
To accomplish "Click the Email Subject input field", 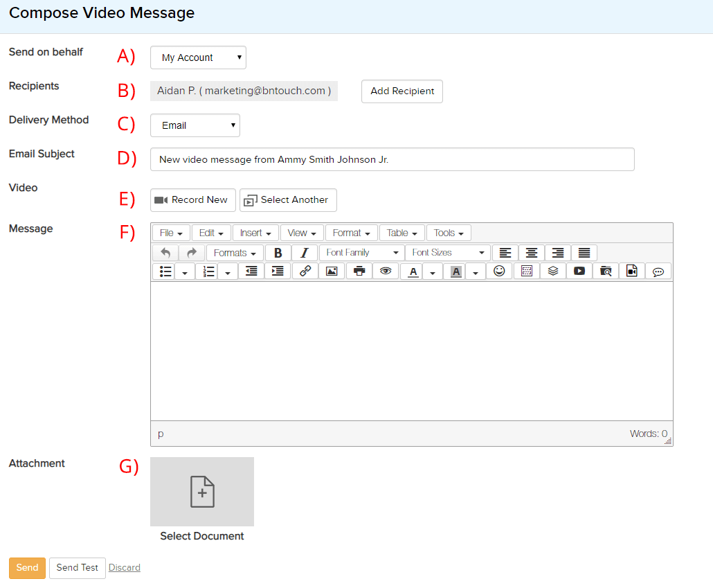I will 392,159.
